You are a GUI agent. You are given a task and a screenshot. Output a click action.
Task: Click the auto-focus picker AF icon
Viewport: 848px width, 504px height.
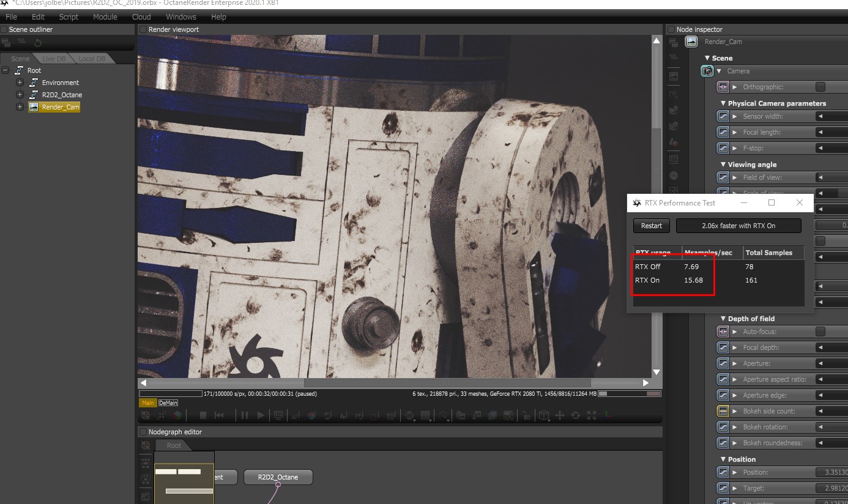click(x=296, y=416)
